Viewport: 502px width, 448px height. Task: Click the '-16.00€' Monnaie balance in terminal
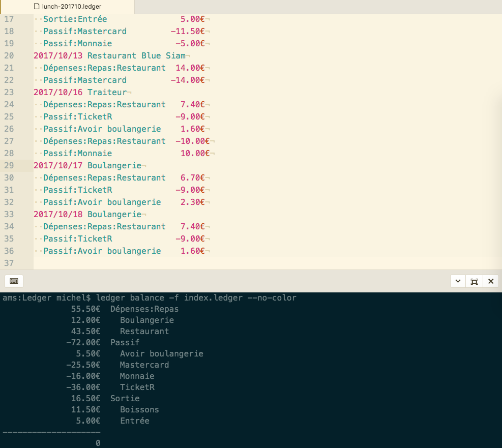click(83, 376)
